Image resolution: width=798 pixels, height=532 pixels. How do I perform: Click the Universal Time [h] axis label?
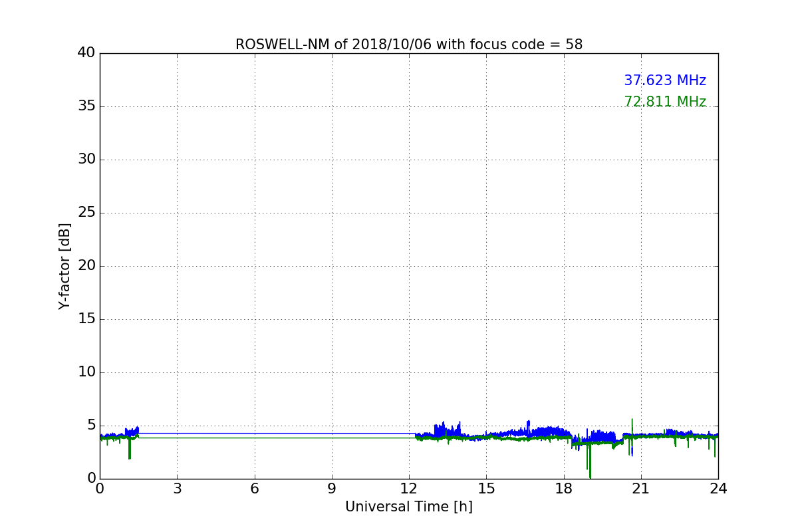409,507
